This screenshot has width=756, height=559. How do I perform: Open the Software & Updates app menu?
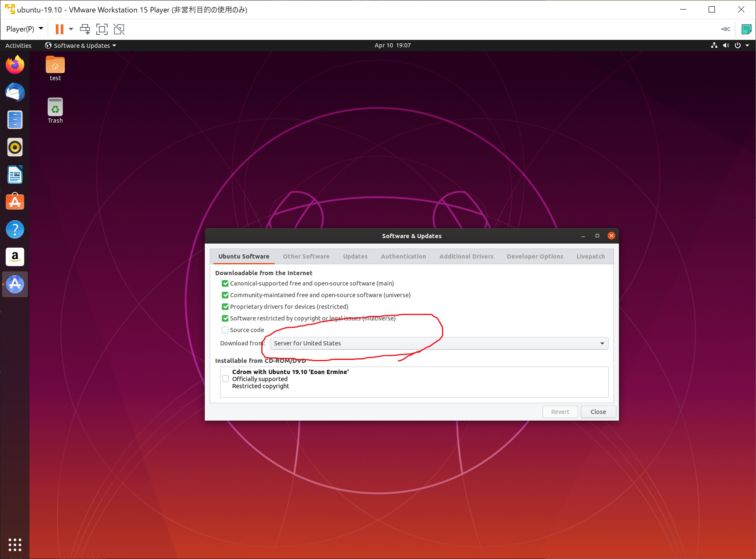(81, 45)
